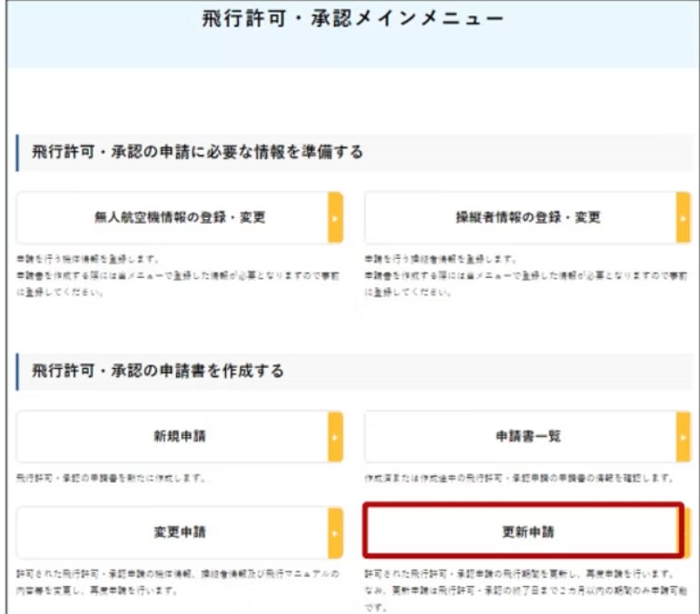Open 操縦者情報の登録・変更 button

[527, 218]
